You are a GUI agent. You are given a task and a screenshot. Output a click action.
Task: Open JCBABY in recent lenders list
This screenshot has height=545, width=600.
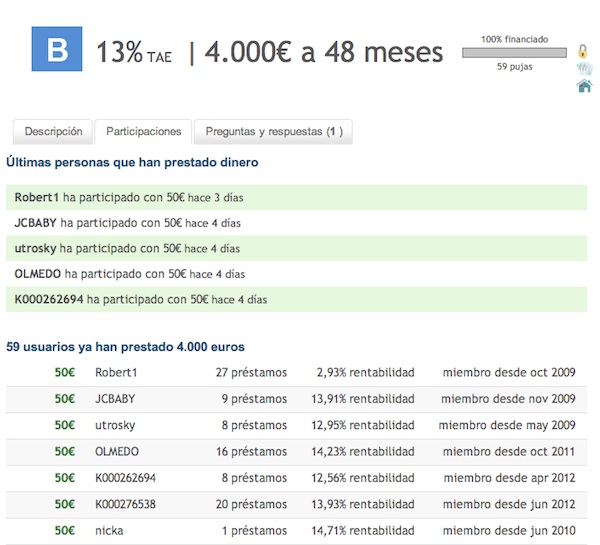point(36,223)
